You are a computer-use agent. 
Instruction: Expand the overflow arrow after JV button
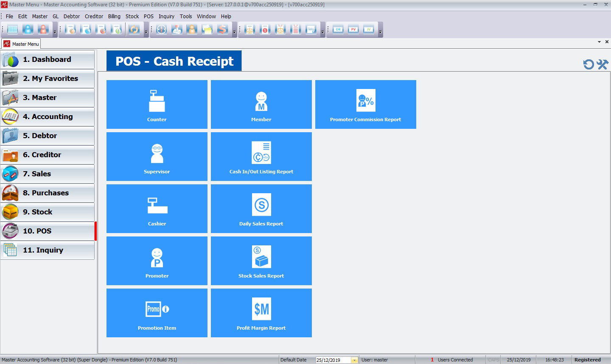pos(380,32)
